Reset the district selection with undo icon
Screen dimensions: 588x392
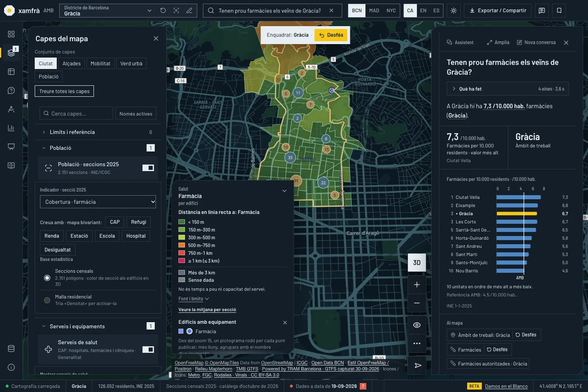(x=163, y=11)
